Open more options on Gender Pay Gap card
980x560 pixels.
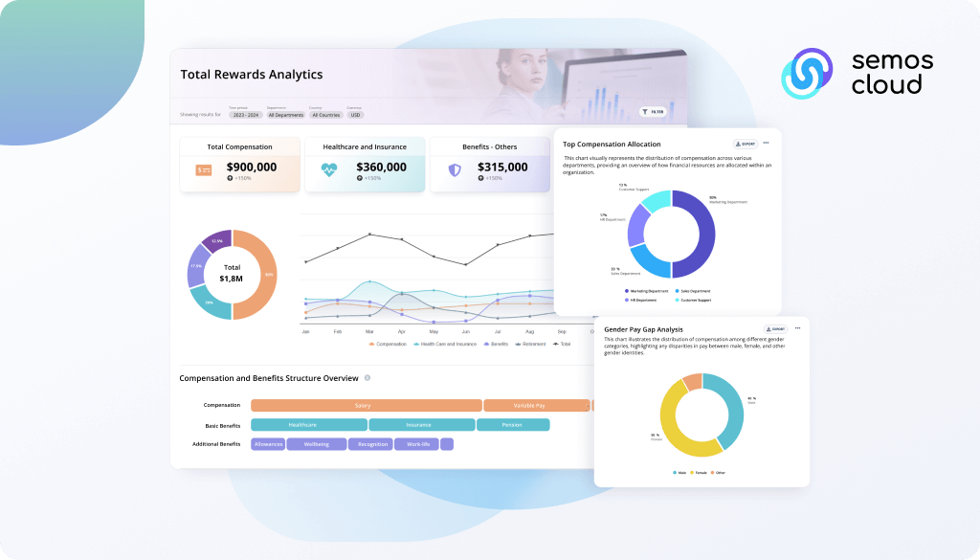(x=797, y=328)
